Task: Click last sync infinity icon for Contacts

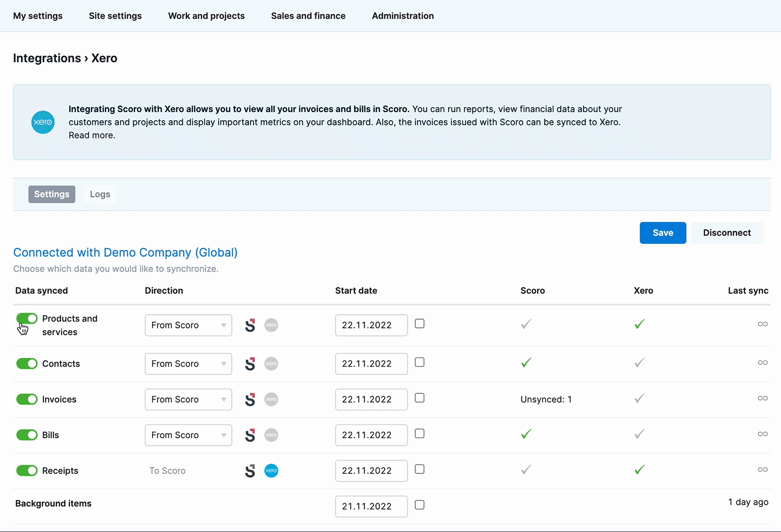Action: [763, 363]
